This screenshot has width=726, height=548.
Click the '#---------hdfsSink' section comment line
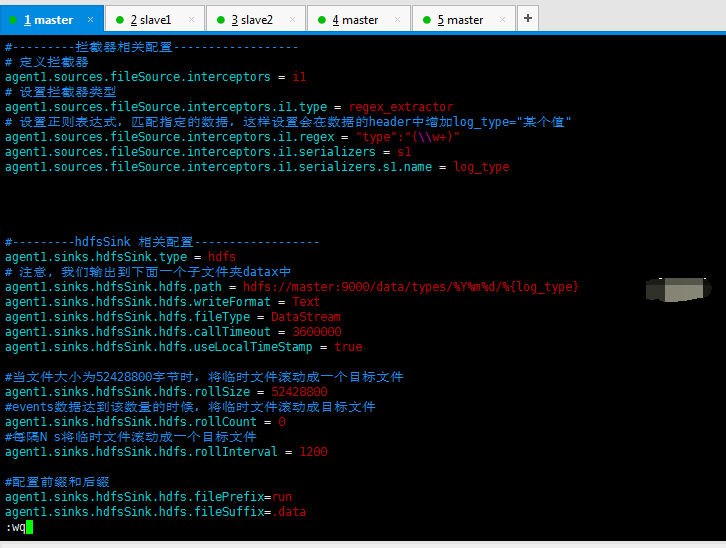pos(162,242)
